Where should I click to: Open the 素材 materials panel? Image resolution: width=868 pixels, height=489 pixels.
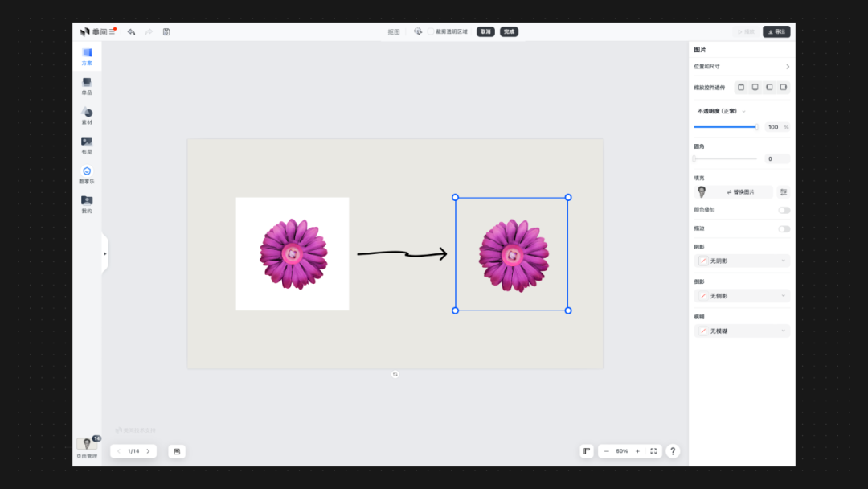coord(87,116)
